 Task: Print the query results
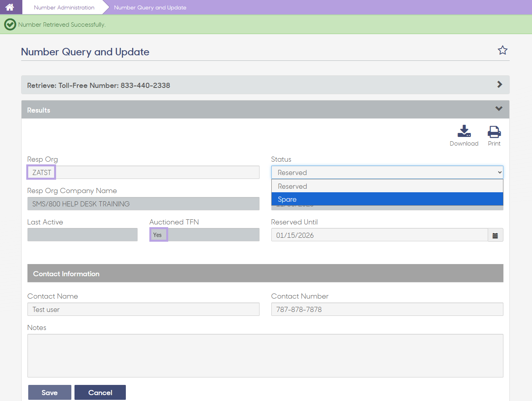pos(494,136)
